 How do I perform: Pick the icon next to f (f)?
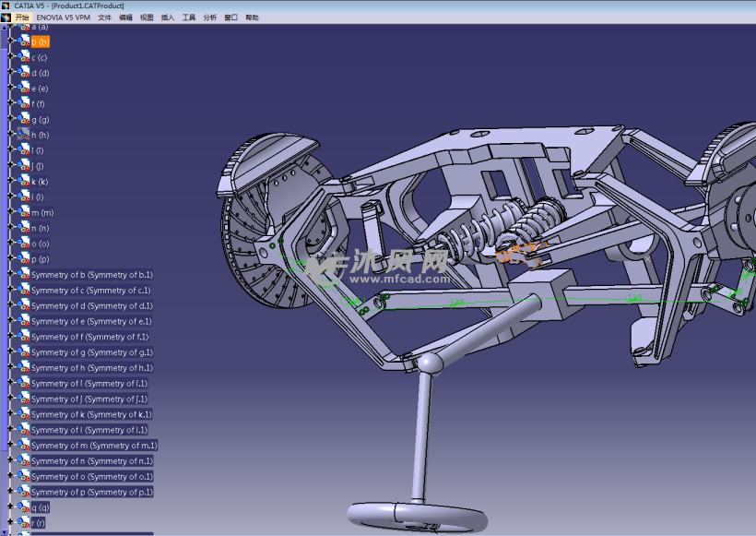coord(24,103)
